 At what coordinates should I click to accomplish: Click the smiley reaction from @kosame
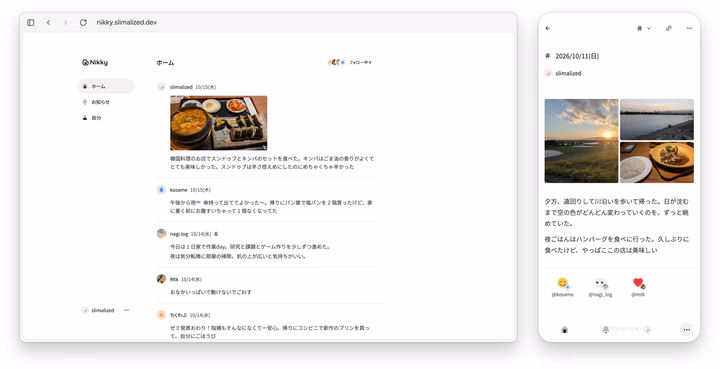click(563, 283)
